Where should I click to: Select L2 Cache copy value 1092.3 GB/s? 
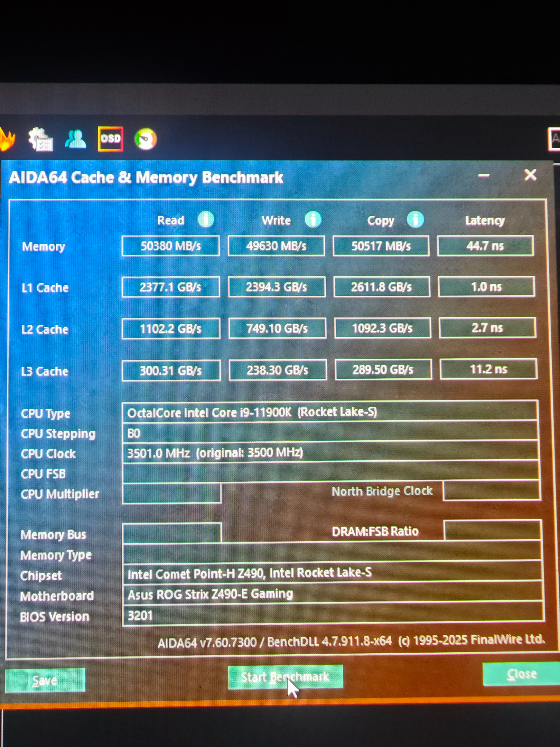point(383,328)
